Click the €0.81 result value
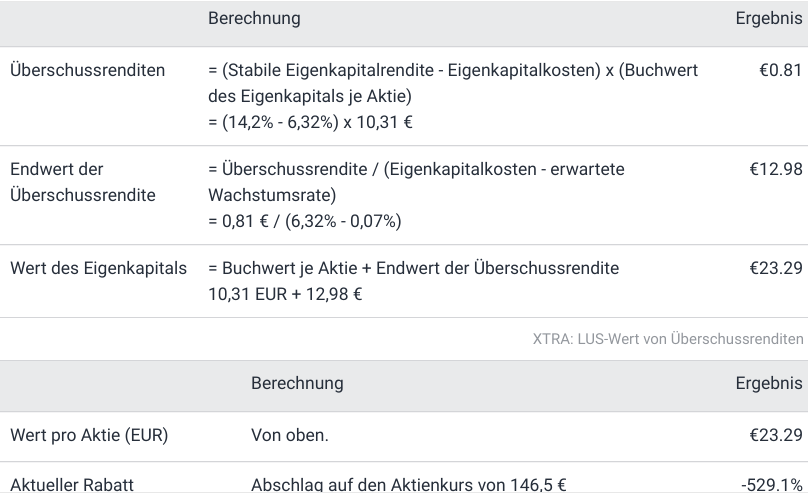808x502 pixels. tap(781, 71)
